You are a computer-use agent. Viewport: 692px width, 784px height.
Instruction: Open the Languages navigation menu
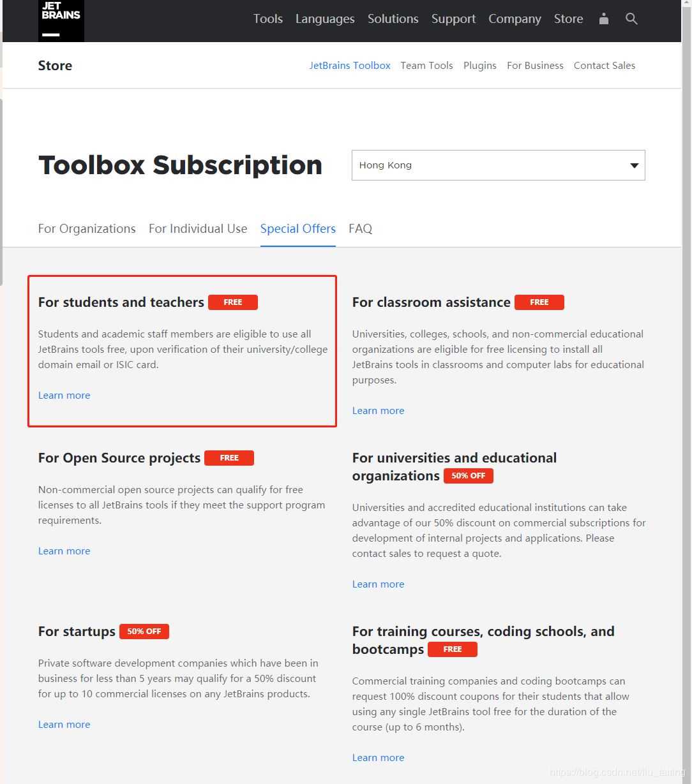click(325, 19)
